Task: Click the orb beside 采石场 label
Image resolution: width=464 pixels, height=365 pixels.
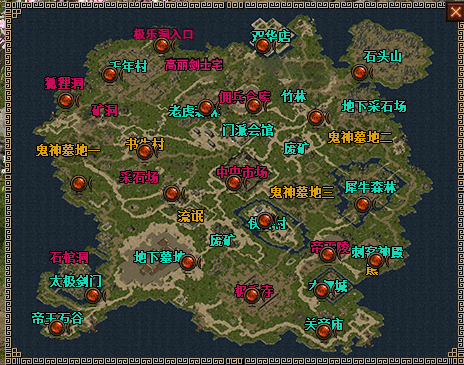Action: pos(172,193)
